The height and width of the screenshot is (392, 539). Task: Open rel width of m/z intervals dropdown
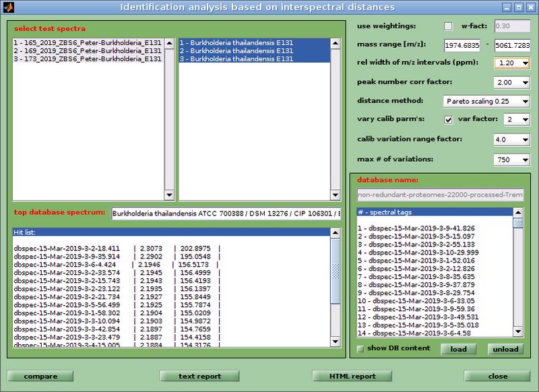(512, 63)
